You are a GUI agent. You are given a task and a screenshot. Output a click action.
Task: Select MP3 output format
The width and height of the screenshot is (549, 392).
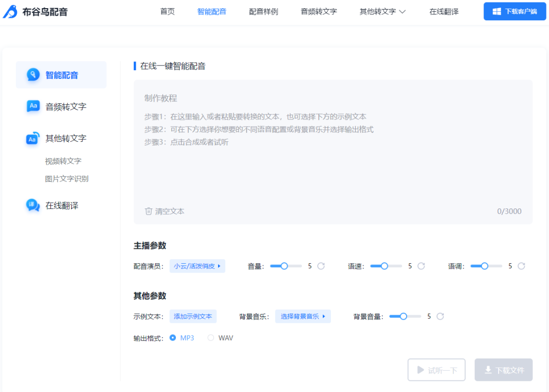[x=181, y=338]
